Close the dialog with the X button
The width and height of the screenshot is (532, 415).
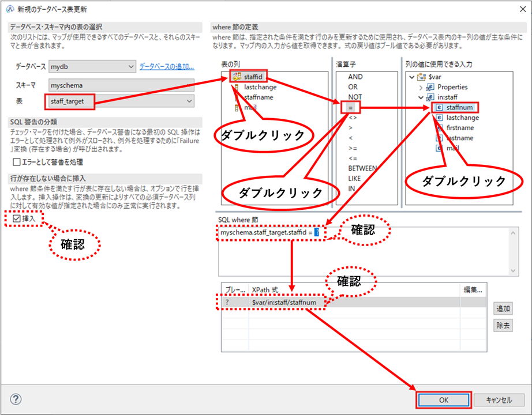(523, 9)
